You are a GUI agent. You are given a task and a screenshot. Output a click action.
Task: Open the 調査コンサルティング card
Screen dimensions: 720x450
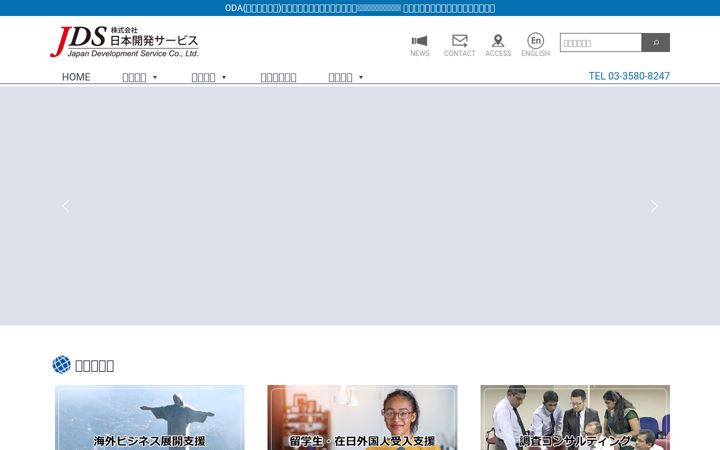coord(575,417)
